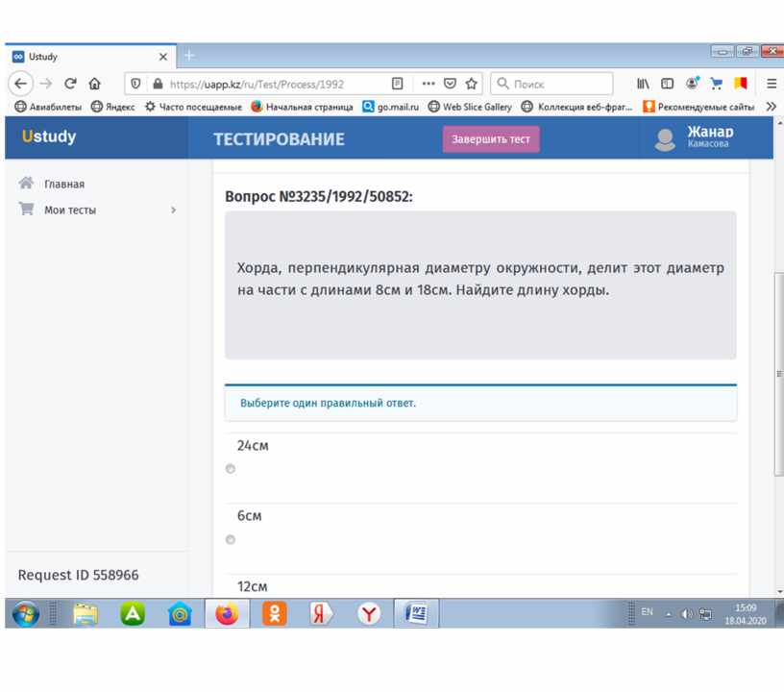Open the Web Slice Gallery bookmark
Image resolution: width=784 pixels, height=692 pixels.
tap(470, 107)
